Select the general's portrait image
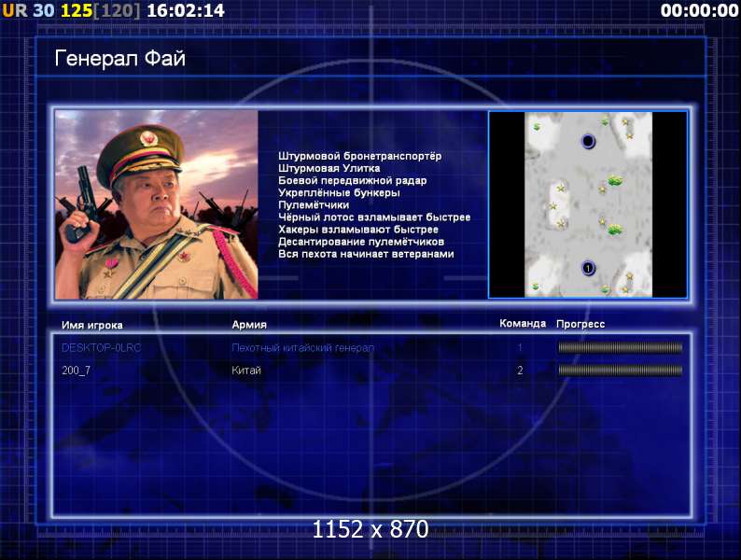Viewport: 741px width, 560px height. pyautogui.click(x=157, y=204)
